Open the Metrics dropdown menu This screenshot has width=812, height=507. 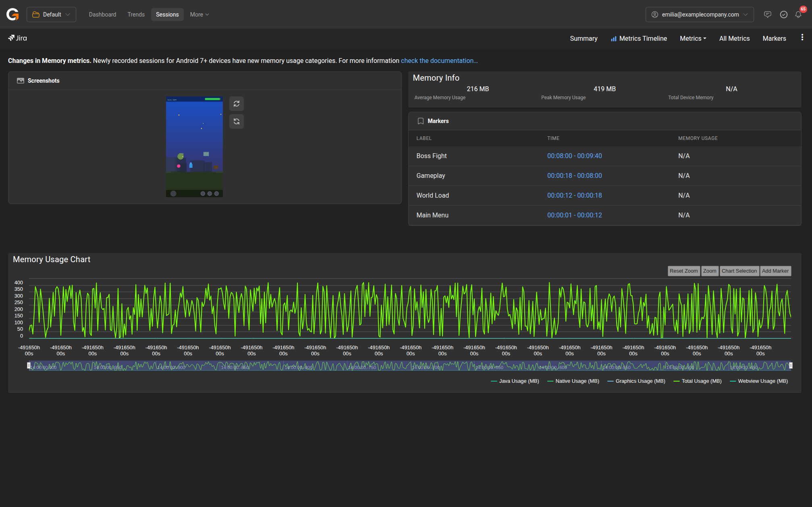point(693,38)
